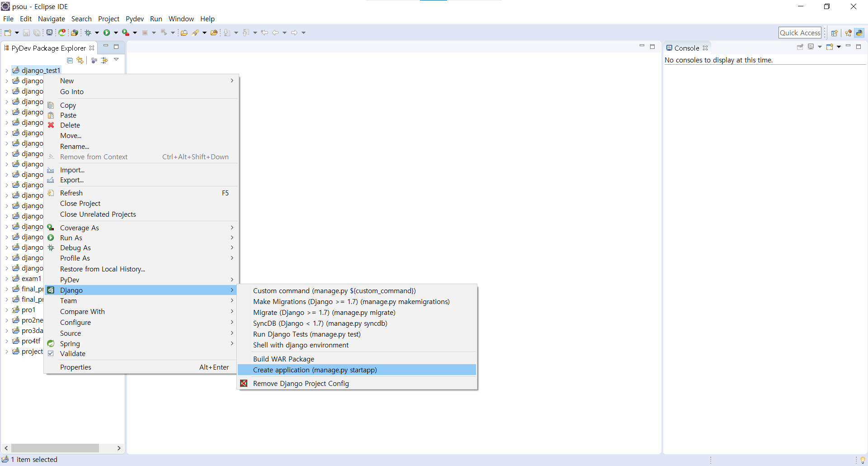Click the Collapse All icon in Package Explorer
Image resolution: width=868 pixels, height=466 pixels.
point(70,60)
